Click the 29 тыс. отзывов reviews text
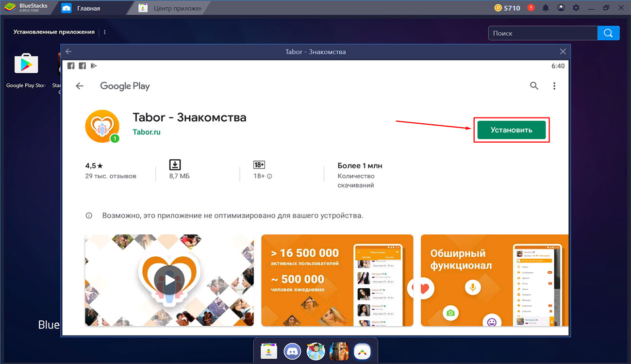Screen dimensions: 631x364 pos(111,176)
